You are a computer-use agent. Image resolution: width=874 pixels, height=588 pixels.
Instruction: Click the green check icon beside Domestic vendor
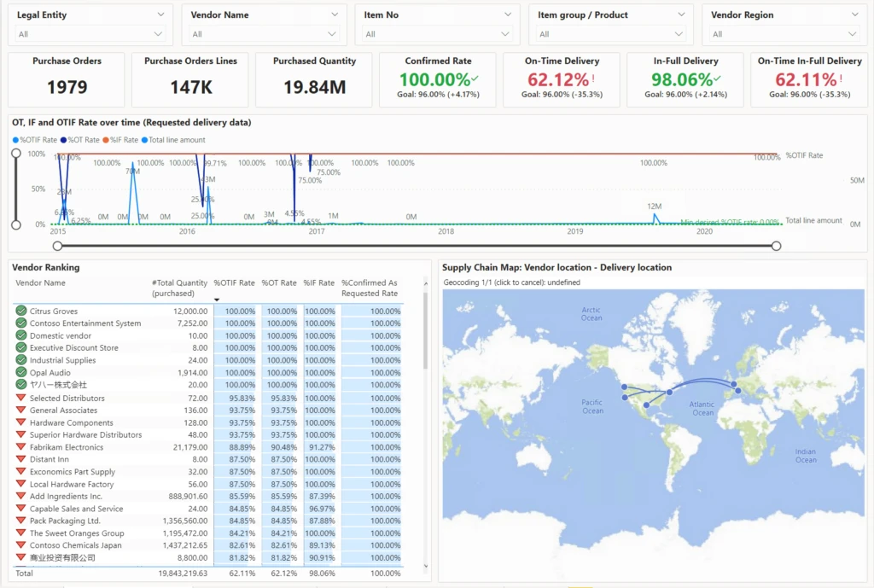click(x=20, y=335)
